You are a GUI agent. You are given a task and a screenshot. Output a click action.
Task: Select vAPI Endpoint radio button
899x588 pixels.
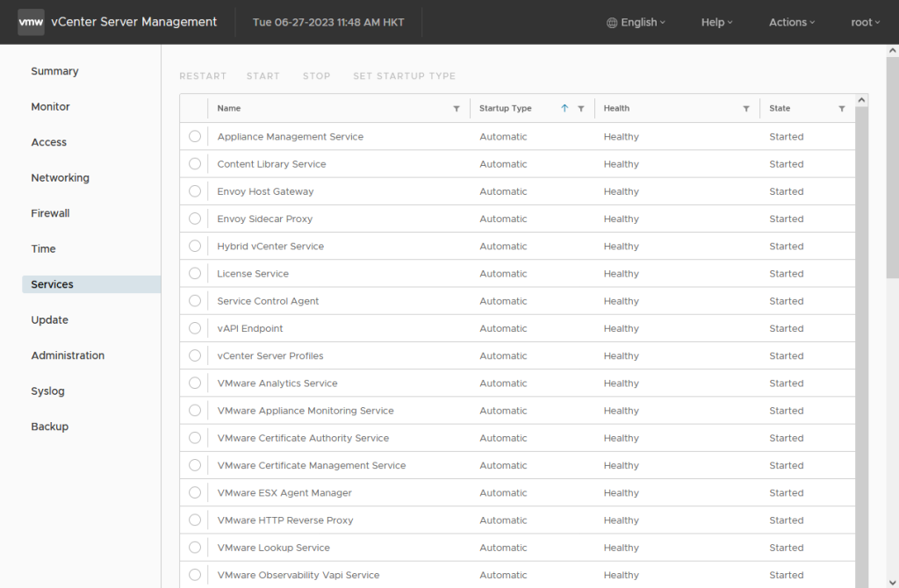(195, 328)
